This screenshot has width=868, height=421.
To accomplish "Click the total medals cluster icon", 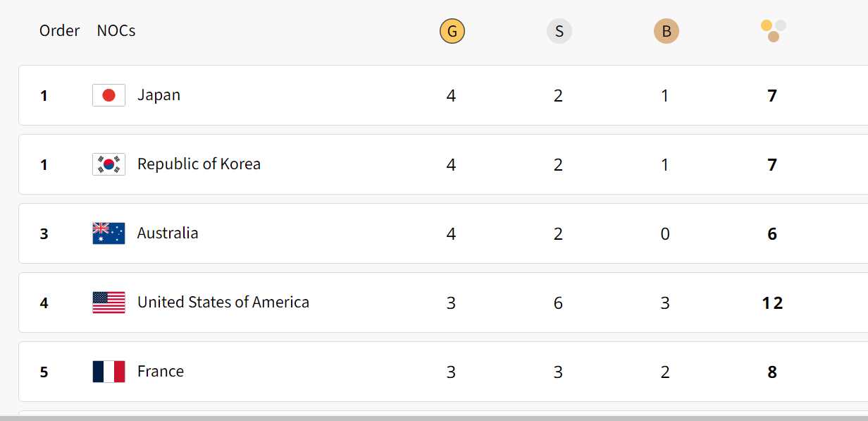I will pyautogui.click(x=773, y=31).
